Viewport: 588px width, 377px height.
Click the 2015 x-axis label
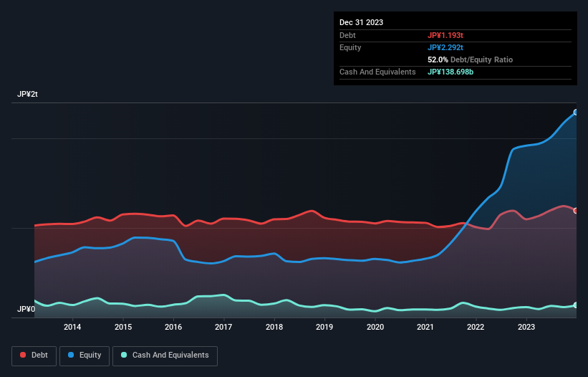[123, 327]
